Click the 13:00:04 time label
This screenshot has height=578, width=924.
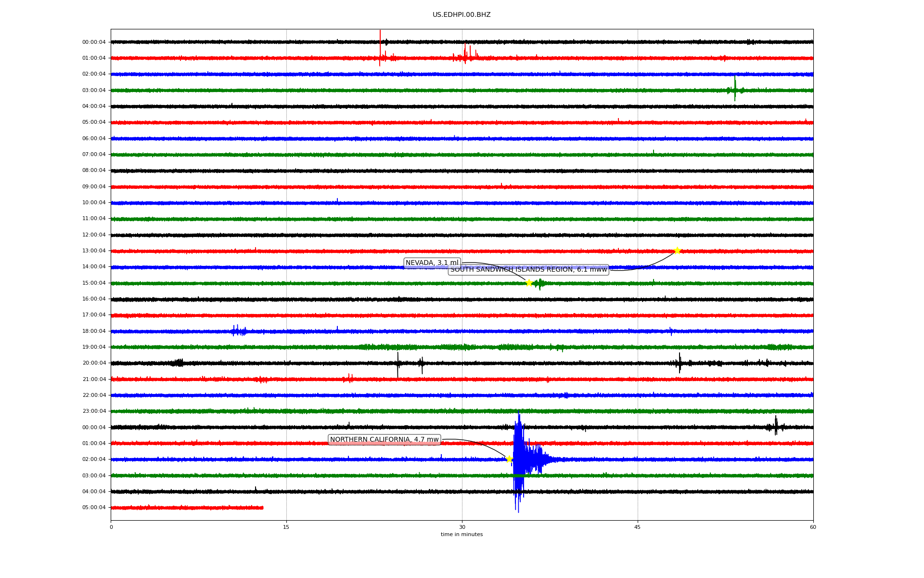coord(94,251)
